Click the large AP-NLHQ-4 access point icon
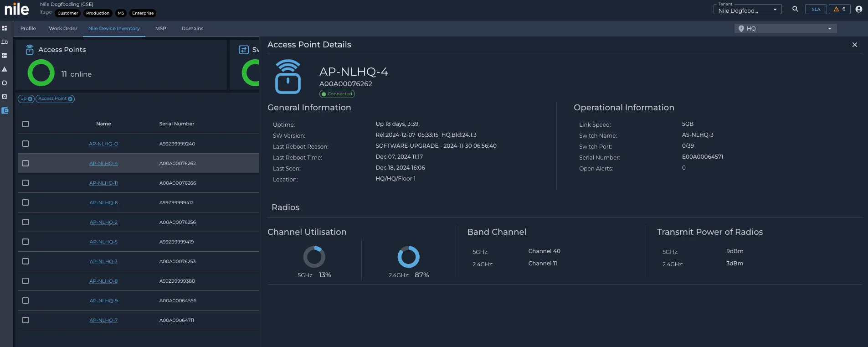This screenshot has height=347, width=868. click(288, 77)
